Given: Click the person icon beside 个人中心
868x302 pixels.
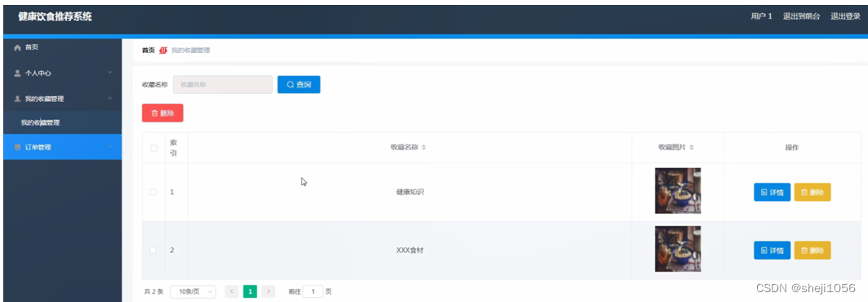Looking at the screenshot, I should click(x=17, y=73).
